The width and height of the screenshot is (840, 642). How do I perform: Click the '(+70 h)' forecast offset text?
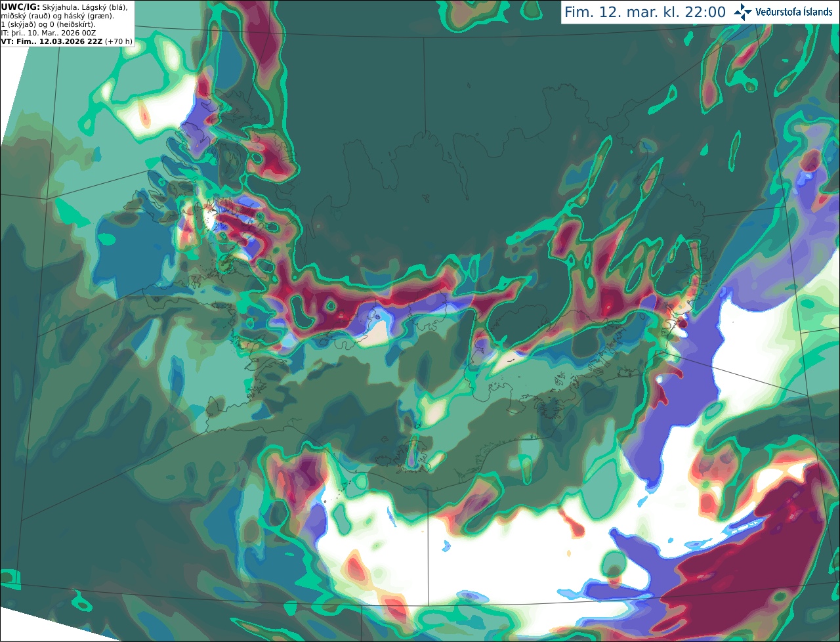(118, 41)
